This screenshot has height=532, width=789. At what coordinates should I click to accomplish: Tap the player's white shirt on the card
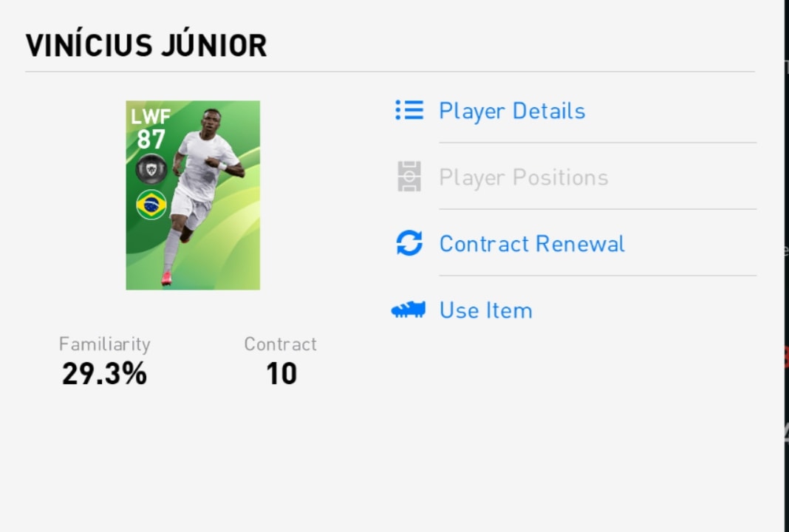coord(206,166)
